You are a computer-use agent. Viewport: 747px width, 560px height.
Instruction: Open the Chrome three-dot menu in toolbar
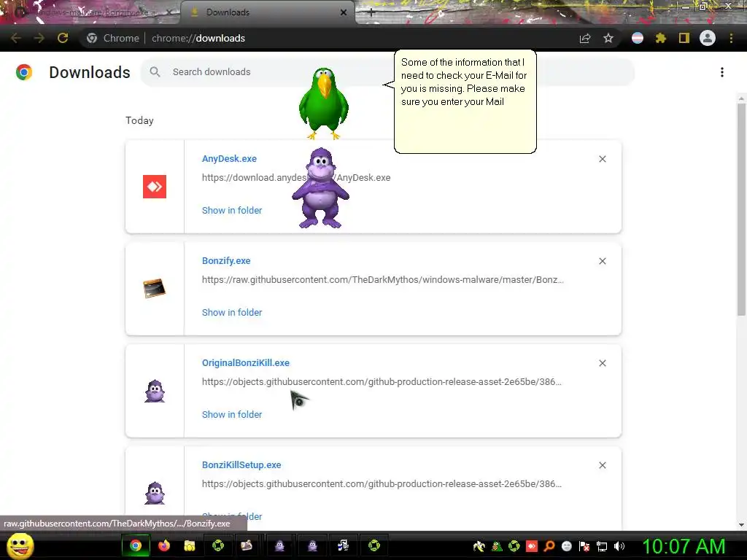pos(731,38)
